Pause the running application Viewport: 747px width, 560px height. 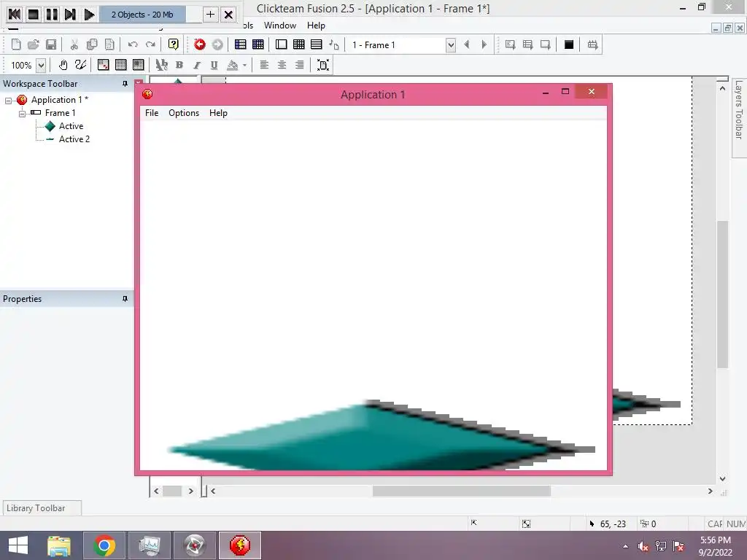[x=52, y=15]
